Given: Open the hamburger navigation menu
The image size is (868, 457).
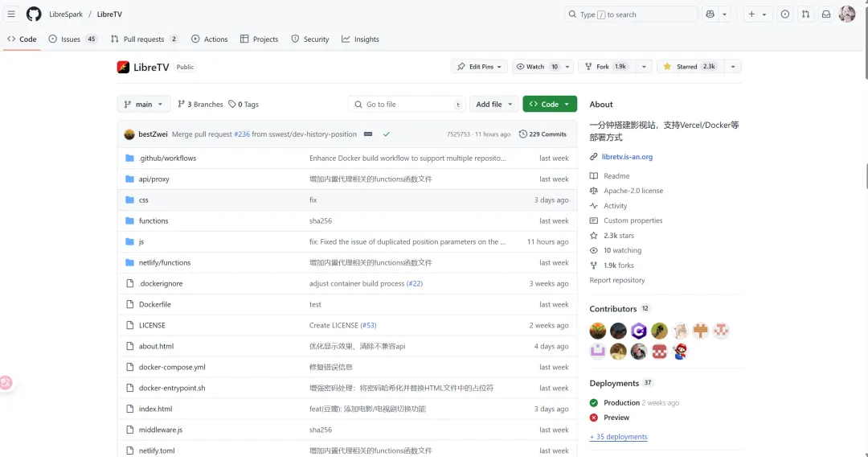Looking at the screenshot, I should (11, 14).
